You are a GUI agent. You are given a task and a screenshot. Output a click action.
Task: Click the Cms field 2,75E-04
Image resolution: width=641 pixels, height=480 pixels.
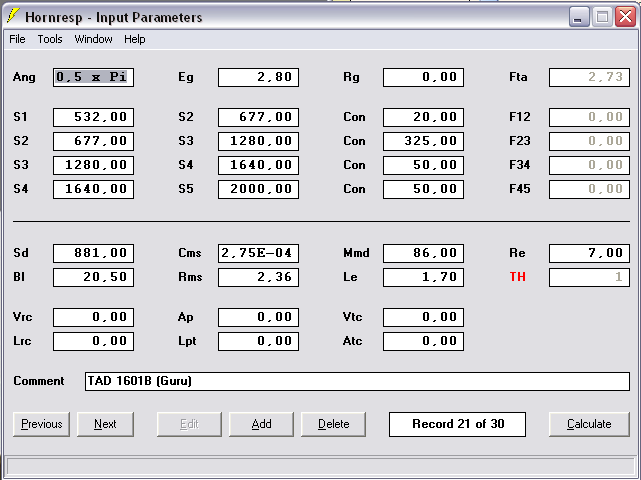click(258, 253)
